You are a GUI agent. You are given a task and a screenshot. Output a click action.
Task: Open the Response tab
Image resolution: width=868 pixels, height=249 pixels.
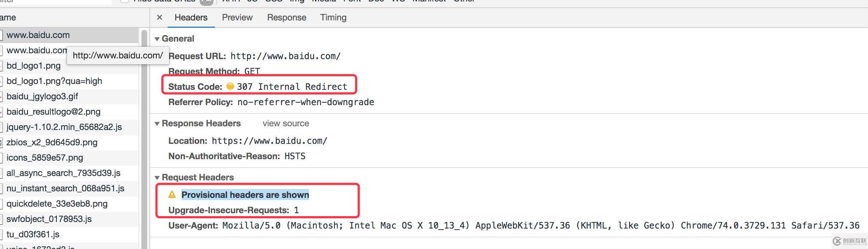[x=286, y=18]
